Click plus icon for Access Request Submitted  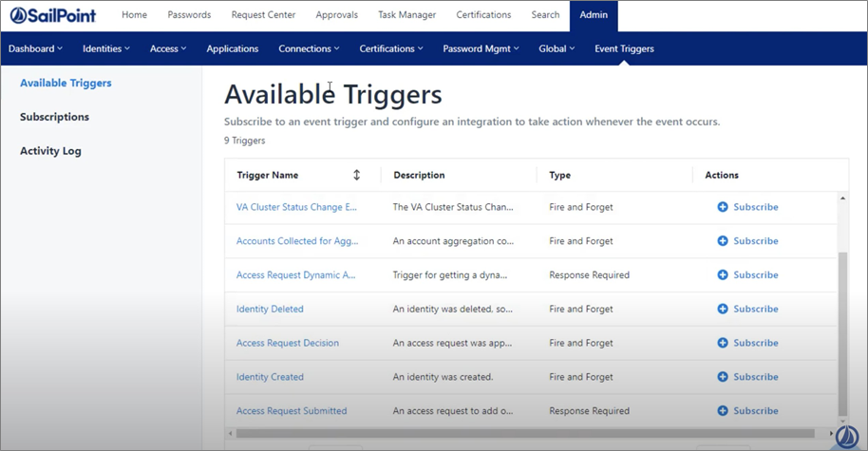click(723, 410)
